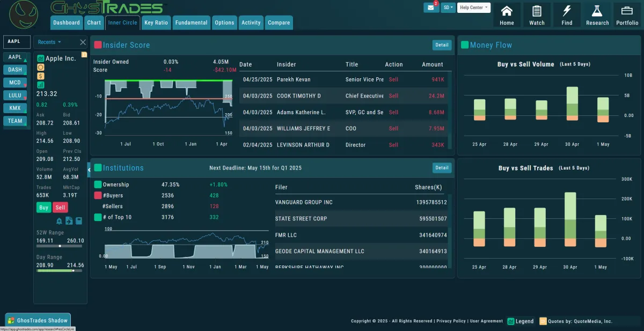Click green bar chart icon above price
Image resolution: width=644 pixels, height=331 pixels.
(40, 85)
